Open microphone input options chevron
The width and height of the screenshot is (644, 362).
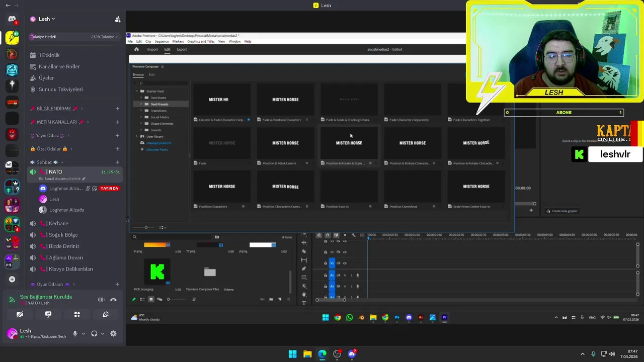point(84,333)
